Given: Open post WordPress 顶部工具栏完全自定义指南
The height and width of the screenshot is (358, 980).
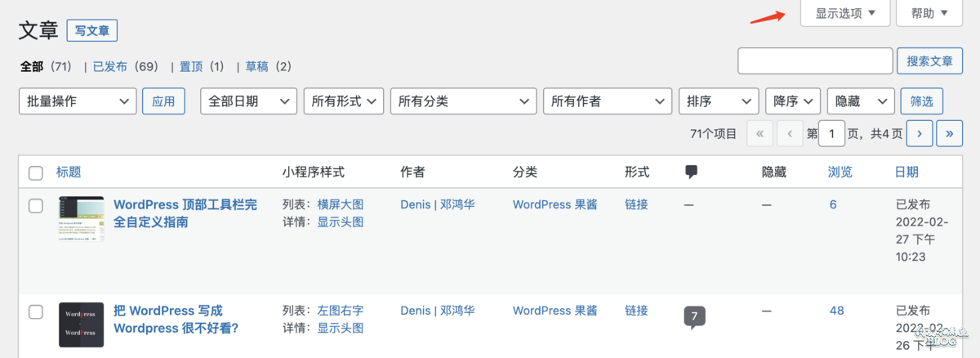Looking at the screenshot, I should (x=185, y=213).
